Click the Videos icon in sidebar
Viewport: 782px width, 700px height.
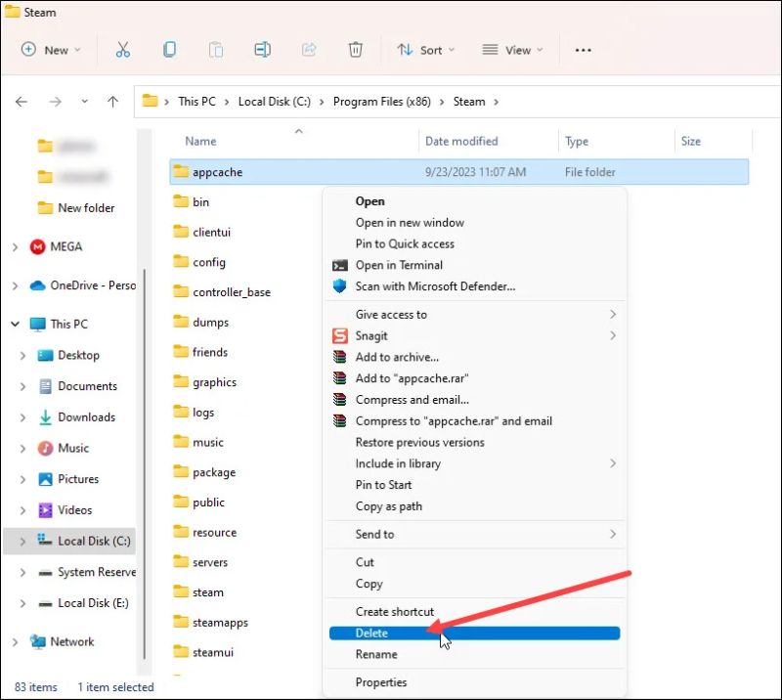click(x=45, y=510)
